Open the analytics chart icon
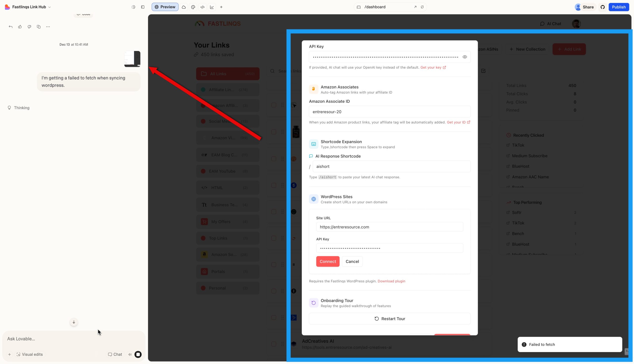634x364 pixels. pos(212,7)
